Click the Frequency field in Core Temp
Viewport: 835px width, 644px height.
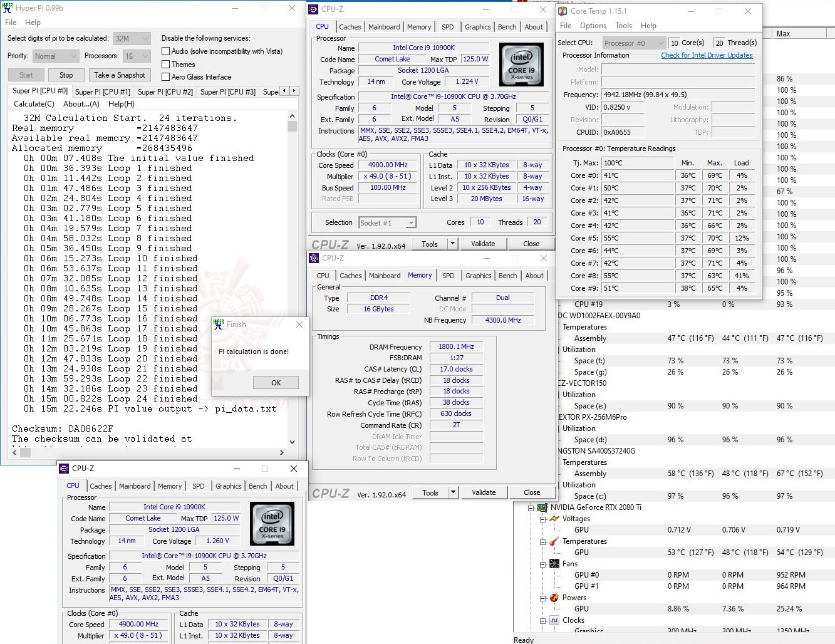click(x=678, y=95)
